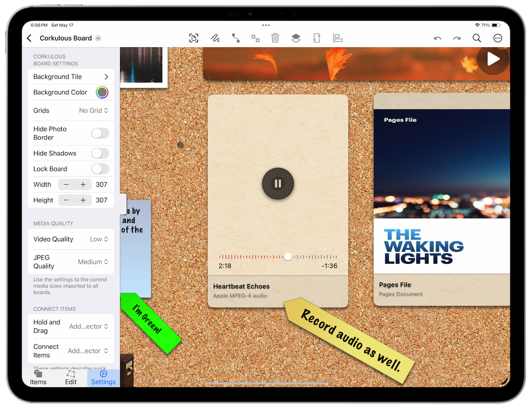Increase board Height with plus
Screen dimensions: 532x408
tap(83, 200)
